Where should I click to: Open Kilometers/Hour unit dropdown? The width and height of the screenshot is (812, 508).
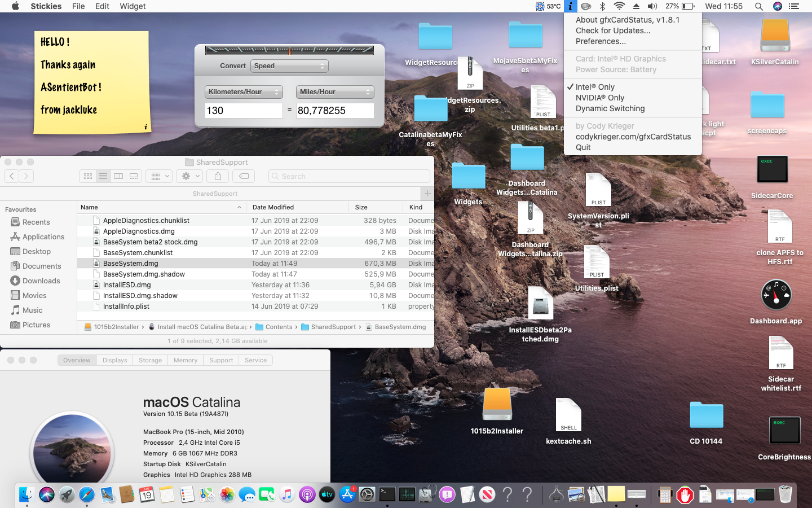click(243, 91)
